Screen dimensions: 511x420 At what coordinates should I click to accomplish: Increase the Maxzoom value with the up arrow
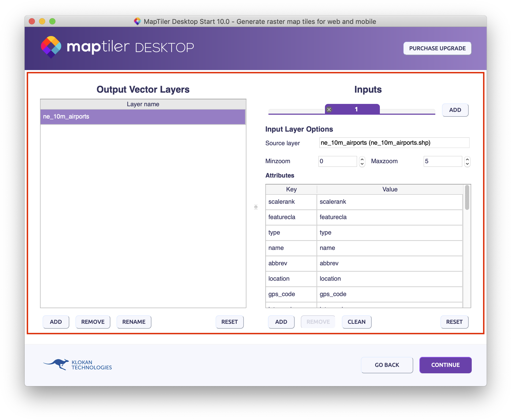pyautogui.click(x=467, y=159)
